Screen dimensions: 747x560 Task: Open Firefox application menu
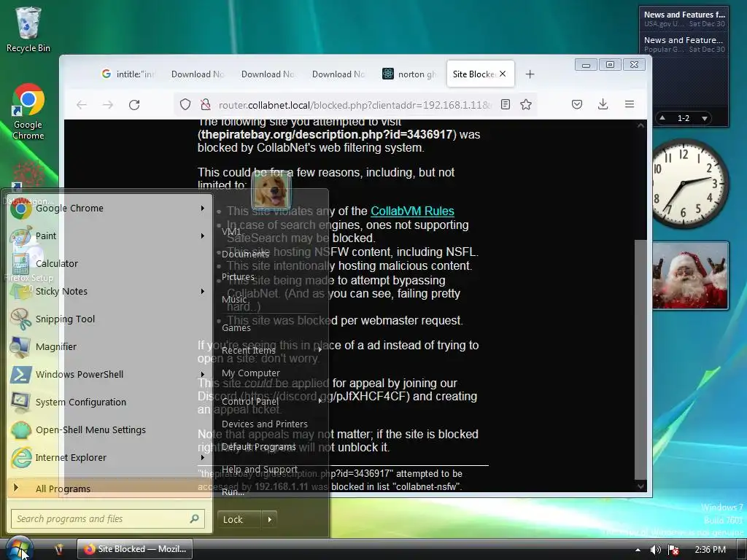[630, 104]
